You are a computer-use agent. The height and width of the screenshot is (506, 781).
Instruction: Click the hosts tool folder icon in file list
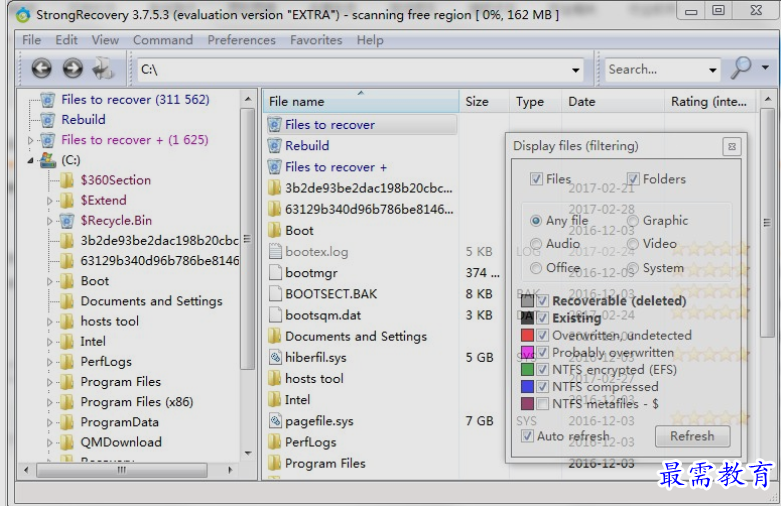click(x=274, y=379)
